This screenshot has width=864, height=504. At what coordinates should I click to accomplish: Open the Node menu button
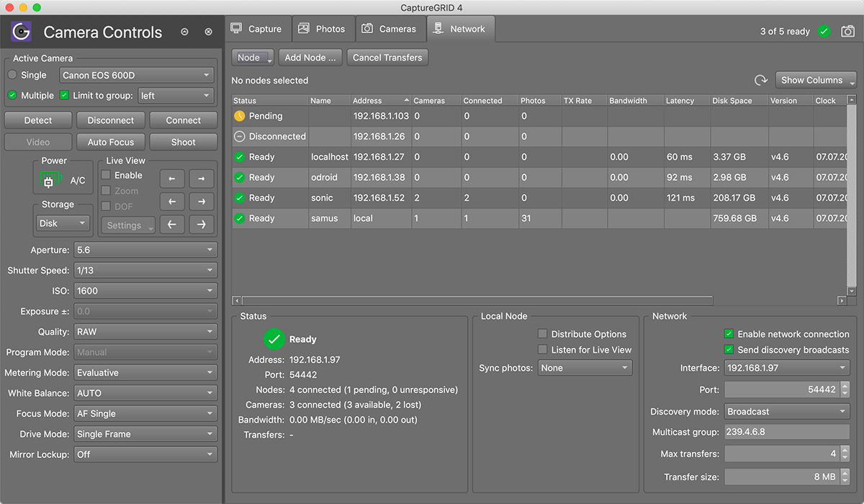point(253,58)
